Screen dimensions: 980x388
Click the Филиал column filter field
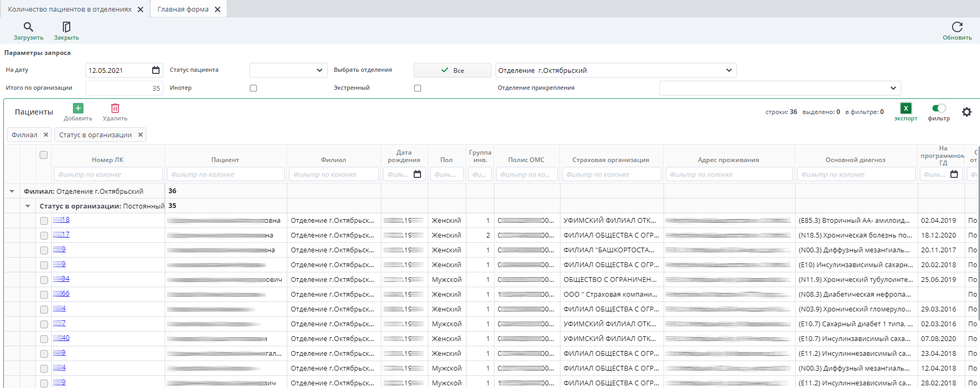pos(334,174)
